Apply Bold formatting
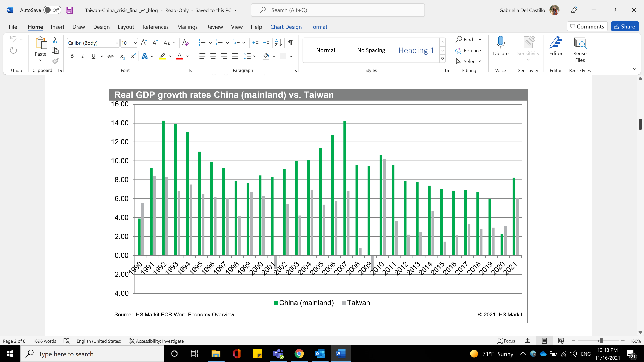Viewport: 644px width, 362px height. pyautogui.click(x=72, y=56)
